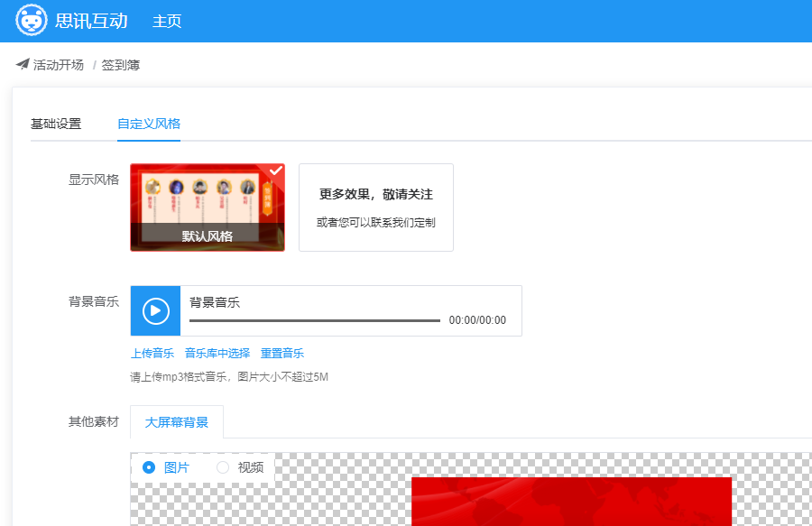Go to 活动开场 breadcrumb
This screenshot has height=526, width=812.
(x=58, y=65)
